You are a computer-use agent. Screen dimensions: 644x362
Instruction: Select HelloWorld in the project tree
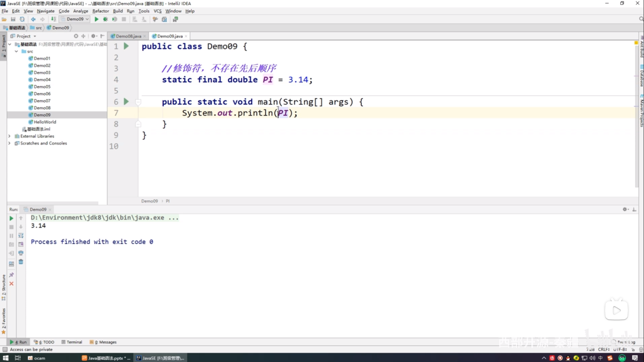click(x=45, y=122)
